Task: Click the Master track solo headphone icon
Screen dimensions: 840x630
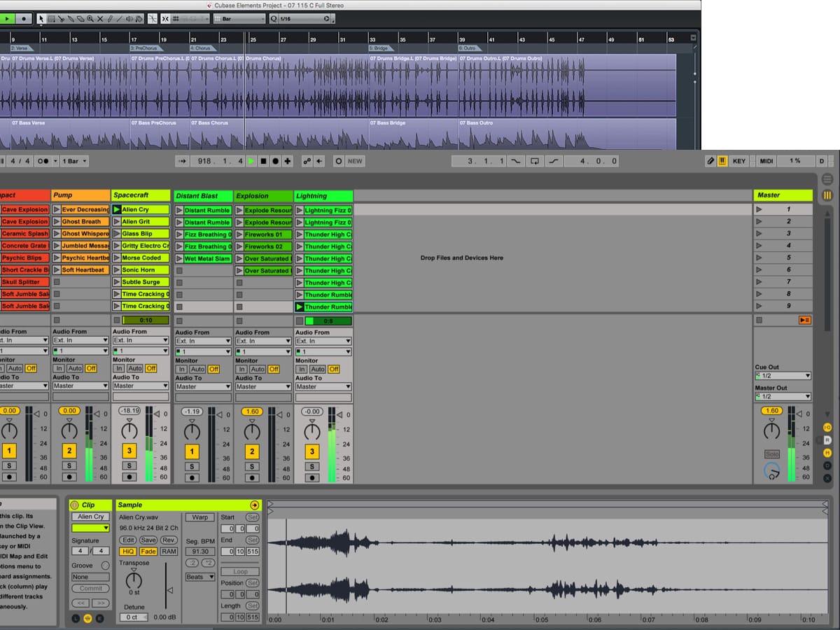Action: coord(771,473)
